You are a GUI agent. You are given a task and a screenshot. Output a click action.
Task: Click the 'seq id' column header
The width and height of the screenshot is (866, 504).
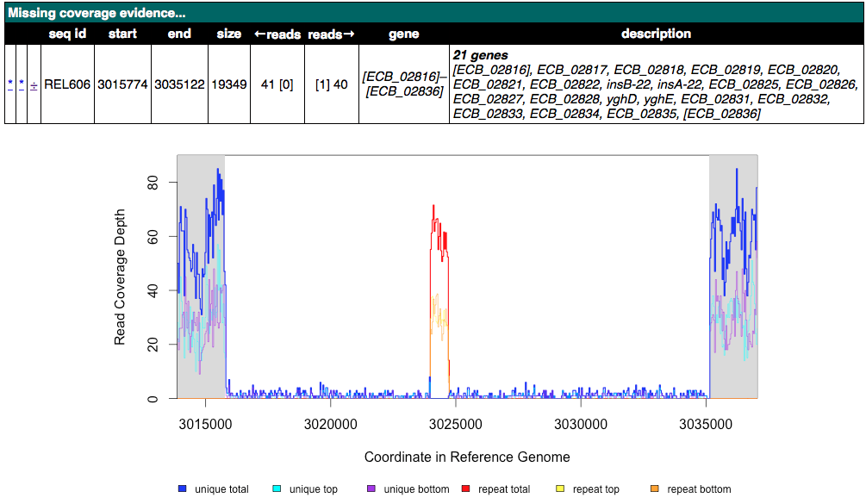[x=67, y=34]
